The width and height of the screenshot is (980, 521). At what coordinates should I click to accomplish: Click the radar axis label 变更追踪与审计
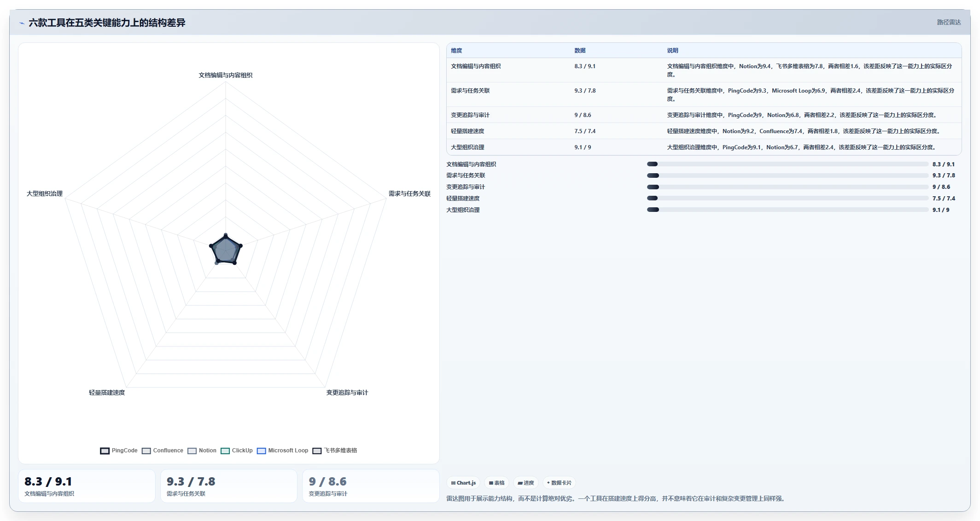coord(347,392)
